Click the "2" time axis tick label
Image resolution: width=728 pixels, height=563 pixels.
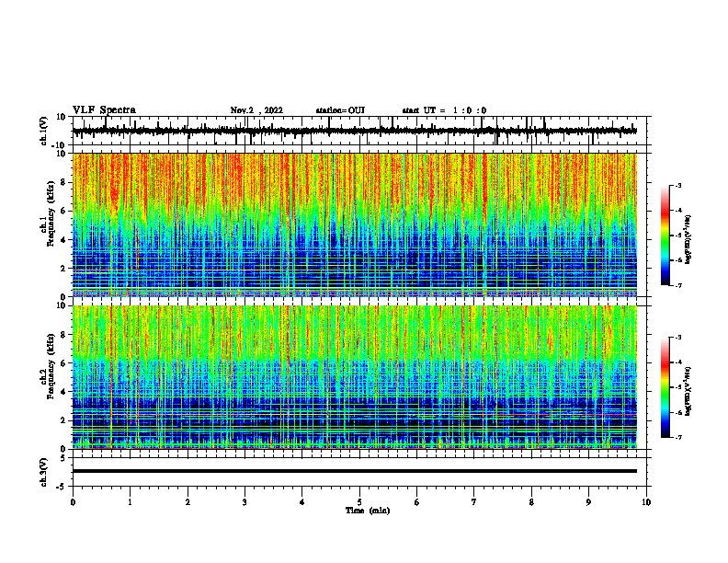click(x=188, y=501)
